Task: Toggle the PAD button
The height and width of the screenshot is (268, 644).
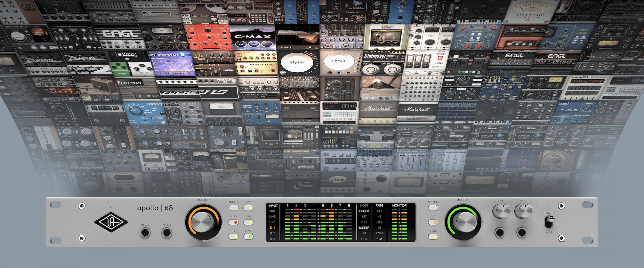Action: (x=248, y=222)
